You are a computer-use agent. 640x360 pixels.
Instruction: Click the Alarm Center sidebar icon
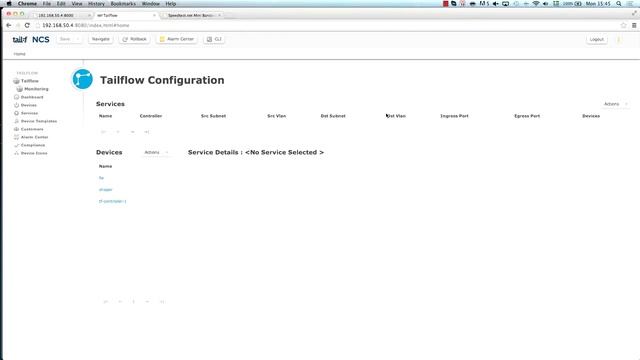17,137
